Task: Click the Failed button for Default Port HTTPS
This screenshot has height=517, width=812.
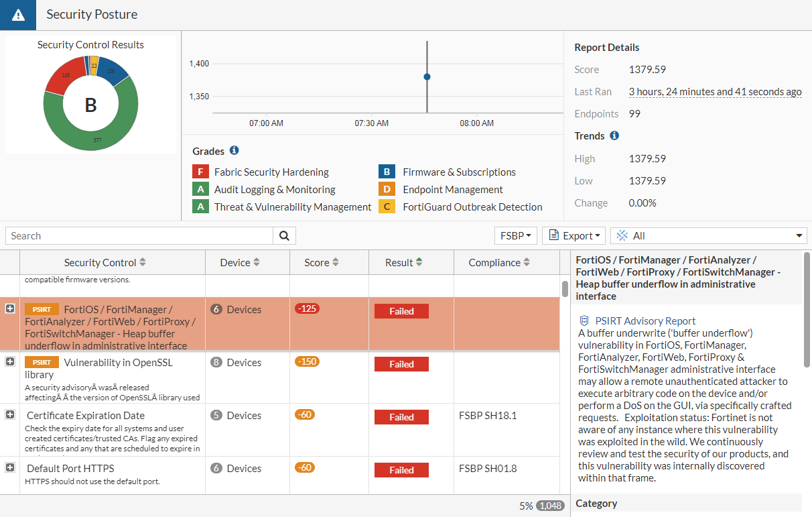Action: pos(401,469)
